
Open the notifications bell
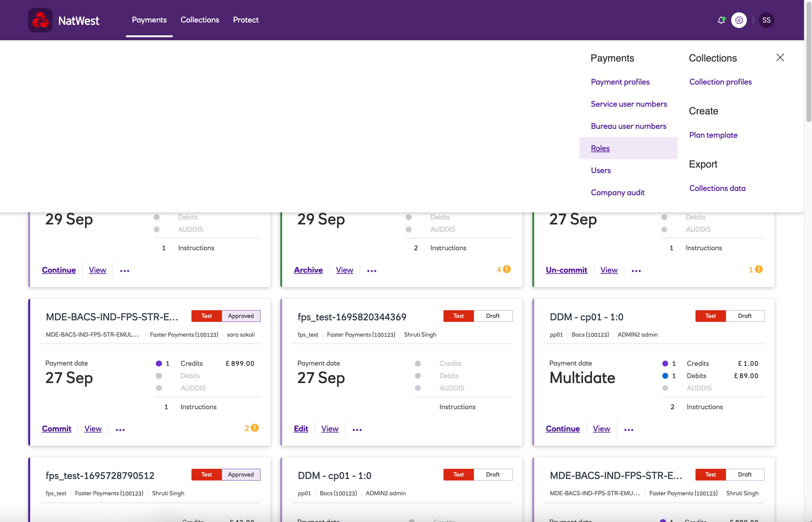721,20
